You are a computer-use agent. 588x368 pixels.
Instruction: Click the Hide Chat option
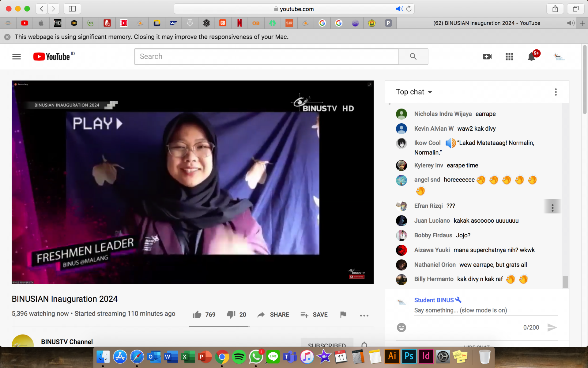477,347
